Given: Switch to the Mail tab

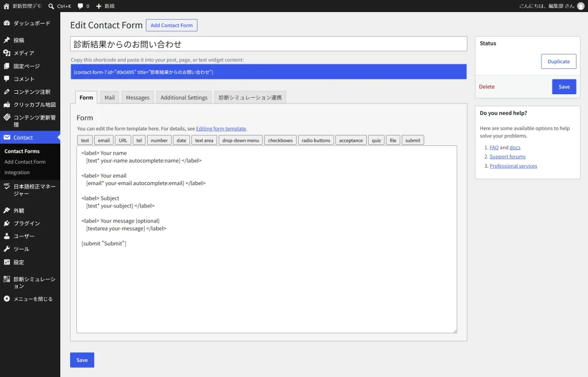Looking at the screenshot, I should [x=110, y=97].
